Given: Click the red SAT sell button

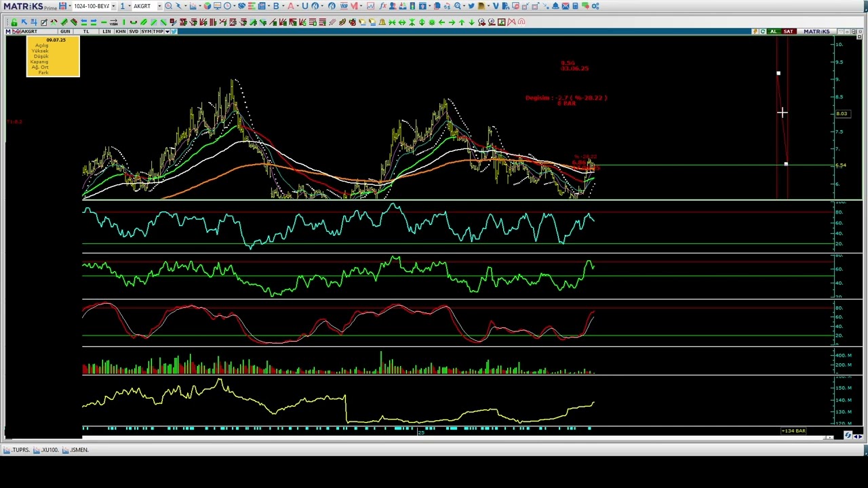Looking at the screenshot, I should 788,32.
